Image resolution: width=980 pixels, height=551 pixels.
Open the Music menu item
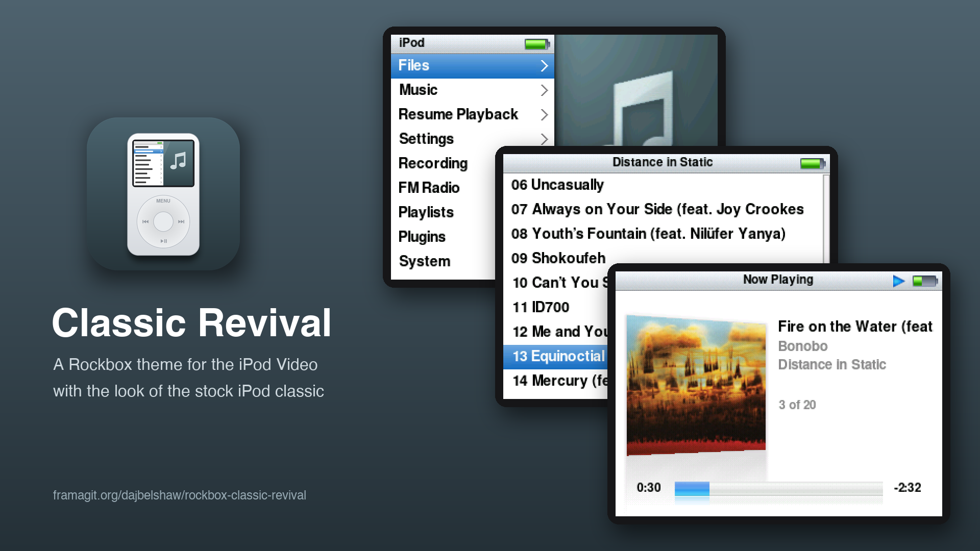[473, 90]
